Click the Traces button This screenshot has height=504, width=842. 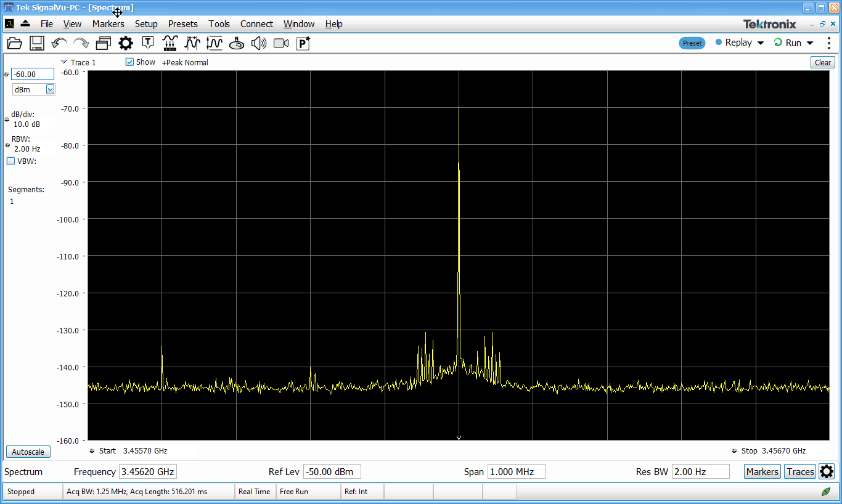click(800, 471)
